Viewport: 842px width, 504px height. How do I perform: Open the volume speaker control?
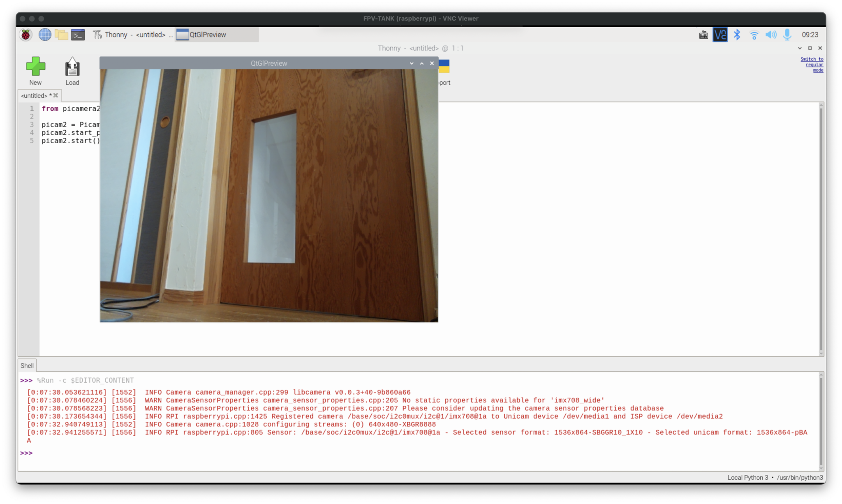(770, 35)
